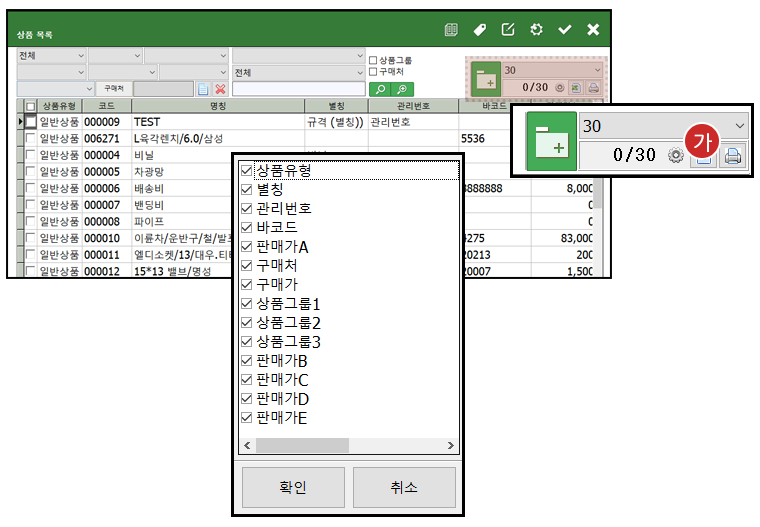Open the first-row 전체 dropdown at top left

(x=51, y=56)
